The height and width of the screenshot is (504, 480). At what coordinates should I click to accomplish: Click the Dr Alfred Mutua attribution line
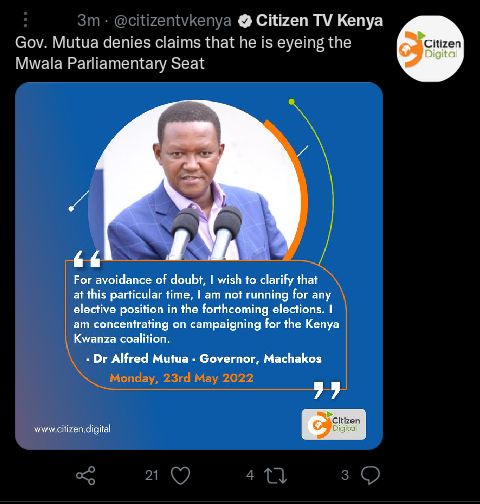click(204, 359)
